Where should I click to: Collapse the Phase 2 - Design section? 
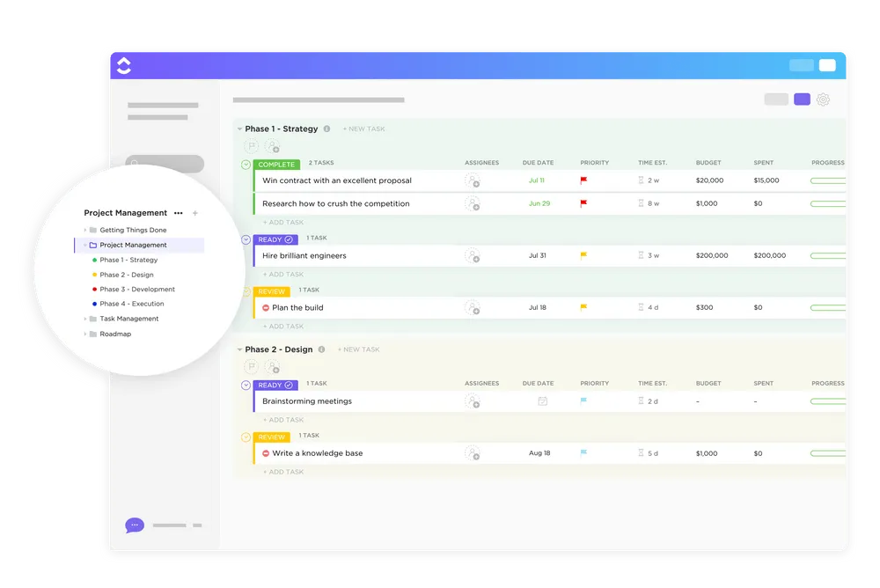pyautogui.click(x=239, y=349)
